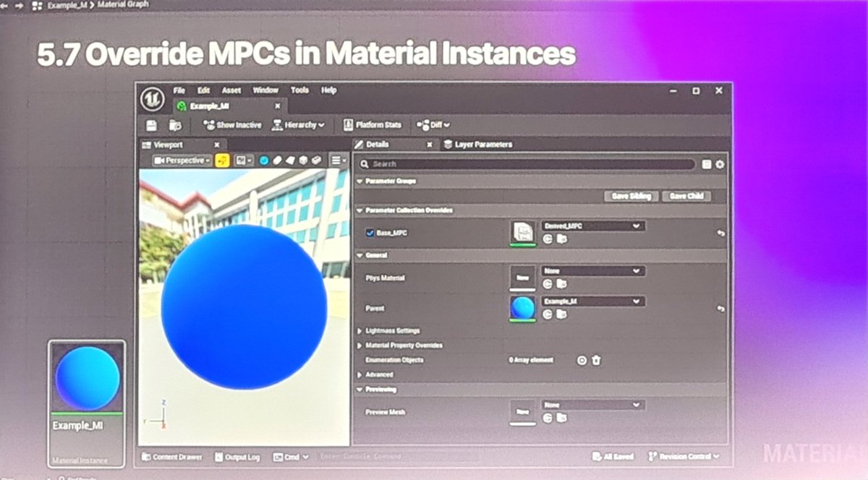Image resolution: width=868 pixels, height=480 pixels.
Task: Open the viewport show flags dropdown
Action: pos(244,160)
